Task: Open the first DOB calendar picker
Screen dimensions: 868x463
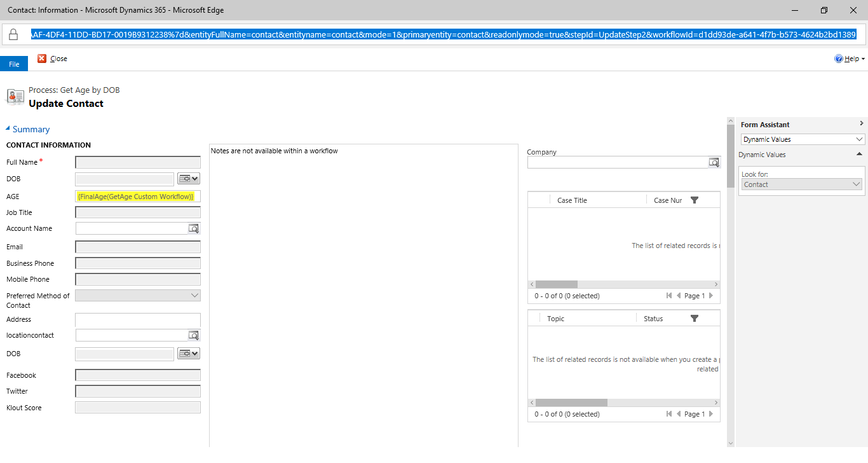Action: pos(189,179)
